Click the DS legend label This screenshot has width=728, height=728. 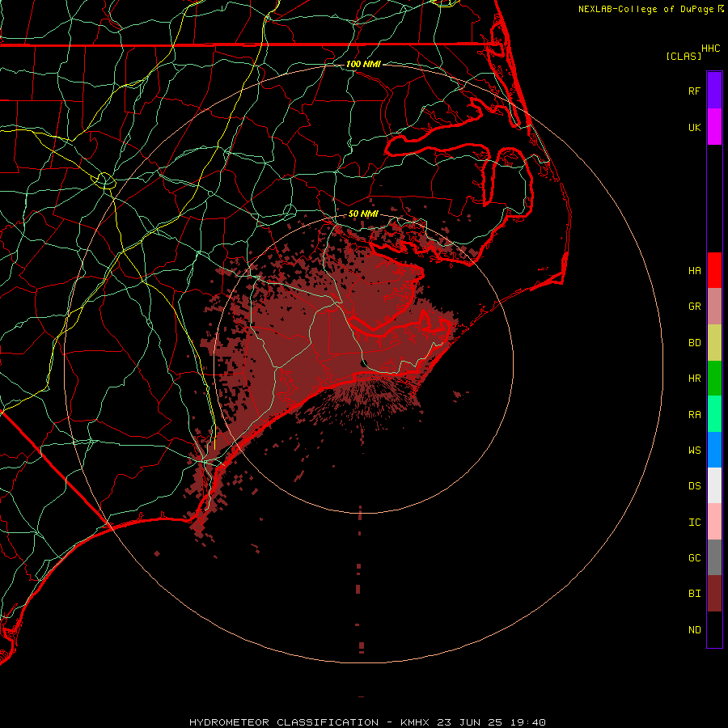694,486
